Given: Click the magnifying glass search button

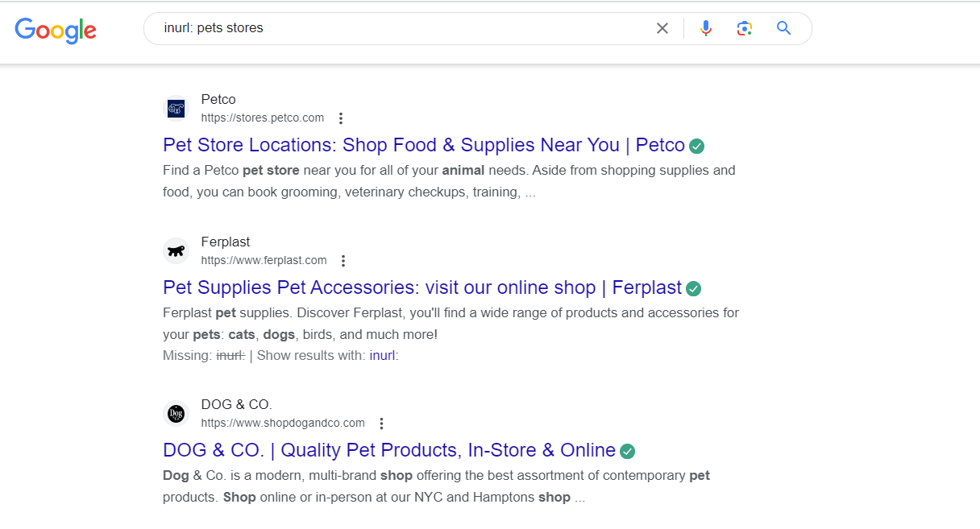Looking at the screenshot, I should coord(784,29).
